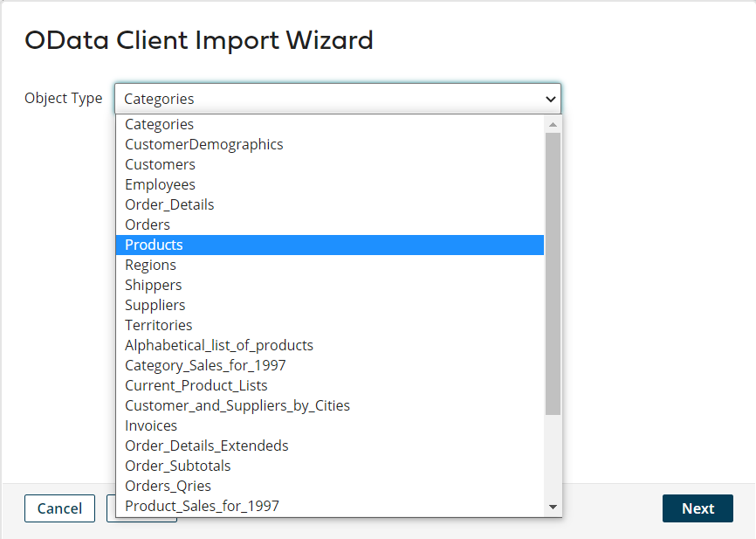Choose Territories in the dropdown
This screenshot has height=539, width=756.
click(159, 325)
